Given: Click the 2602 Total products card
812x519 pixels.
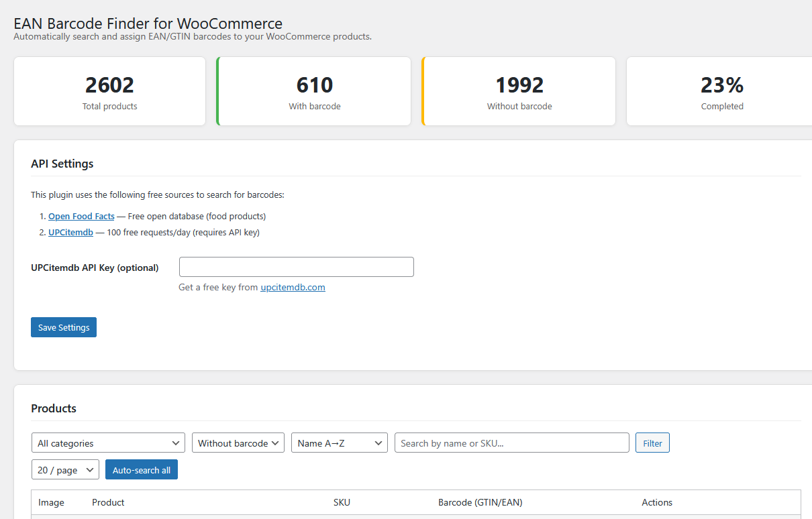Looking at the screenshot, I should (110, 91).
